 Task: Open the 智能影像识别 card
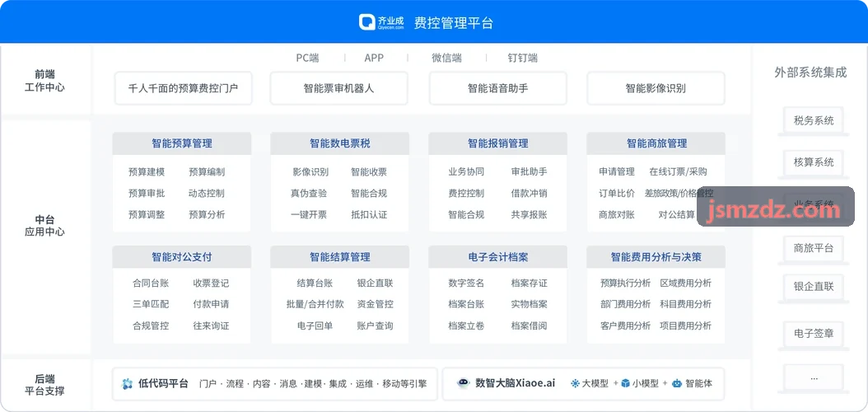(656, 88)
